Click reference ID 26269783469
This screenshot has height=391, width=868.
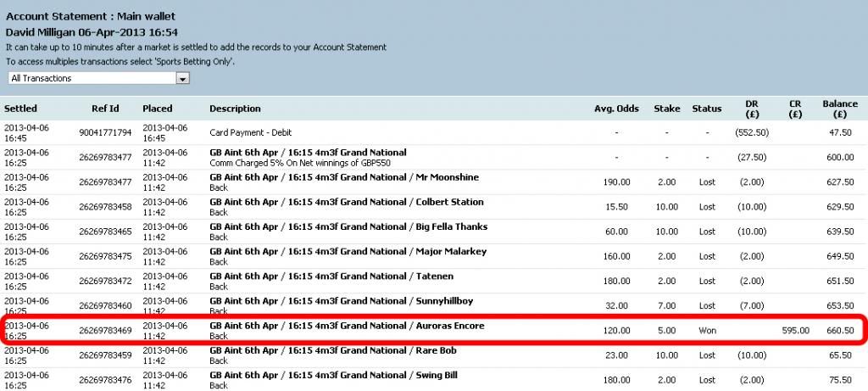[105, 331]
